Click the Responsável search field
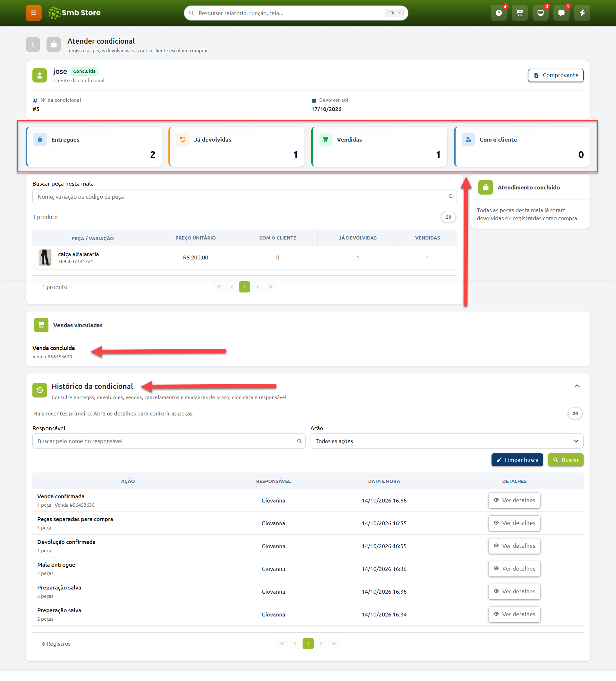Screen dimensions: 616x681 coord(169,441)
